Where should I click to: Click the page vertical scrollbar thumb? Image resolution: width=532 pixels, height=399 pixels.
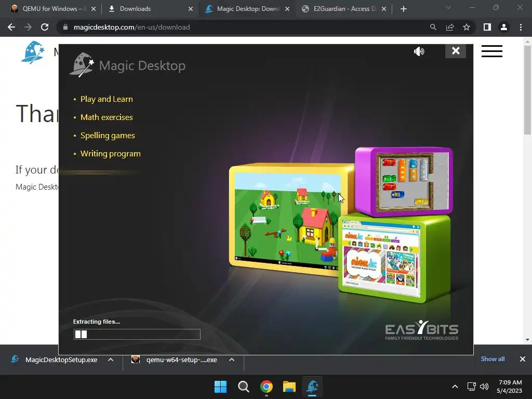pyautogui.click(x=527, y=90)
